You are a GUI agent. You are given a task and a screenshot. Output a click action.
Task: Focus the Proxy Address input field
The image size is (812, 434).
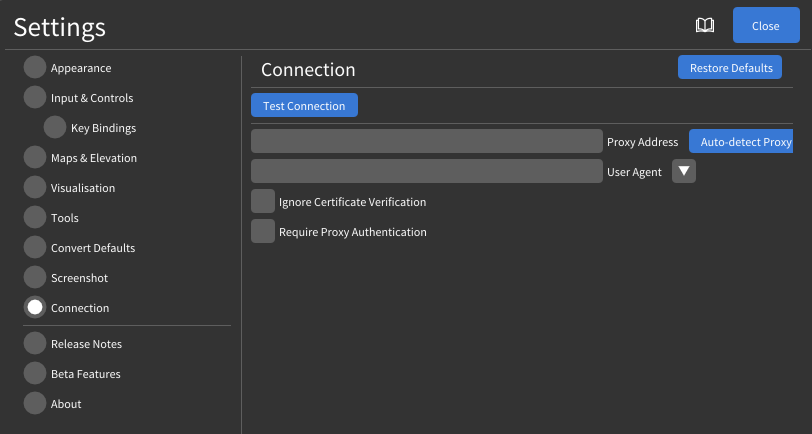coord(427,141)
